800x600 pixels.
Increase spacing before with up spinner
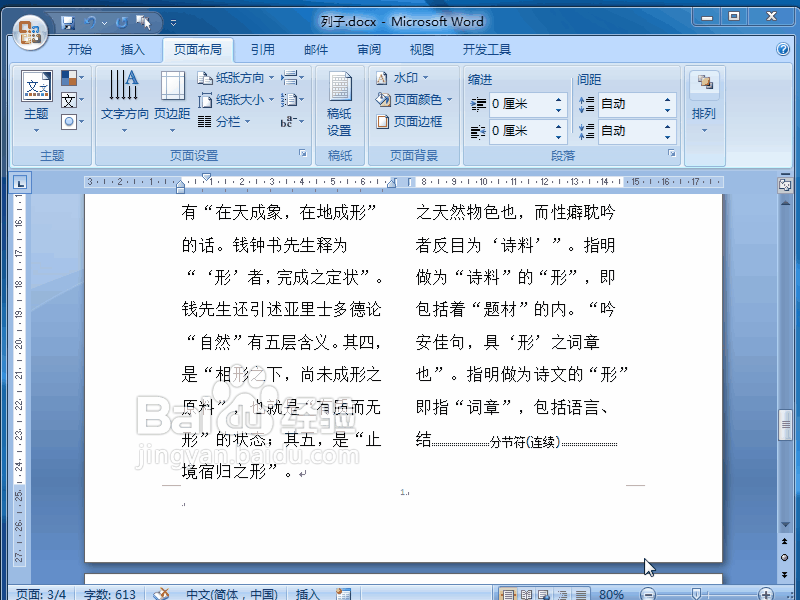(668, 99)
